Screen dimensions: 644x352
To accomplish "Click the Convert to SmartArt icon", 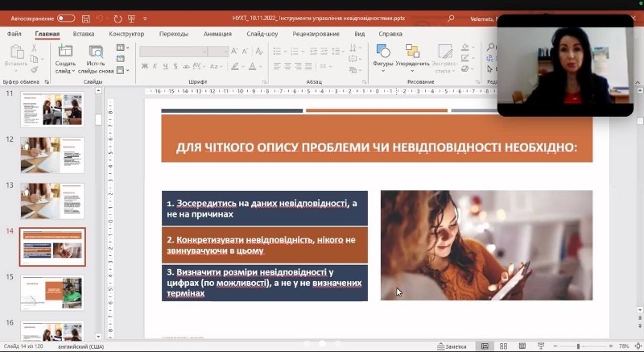I will tap(353, 70).
